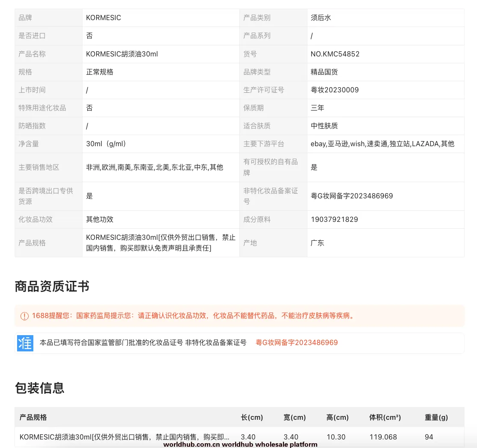This screenshot has height=448, width=477.
Task: Click the 本品已填写符合国家监管部门批准 statement text
Action: 143,343
